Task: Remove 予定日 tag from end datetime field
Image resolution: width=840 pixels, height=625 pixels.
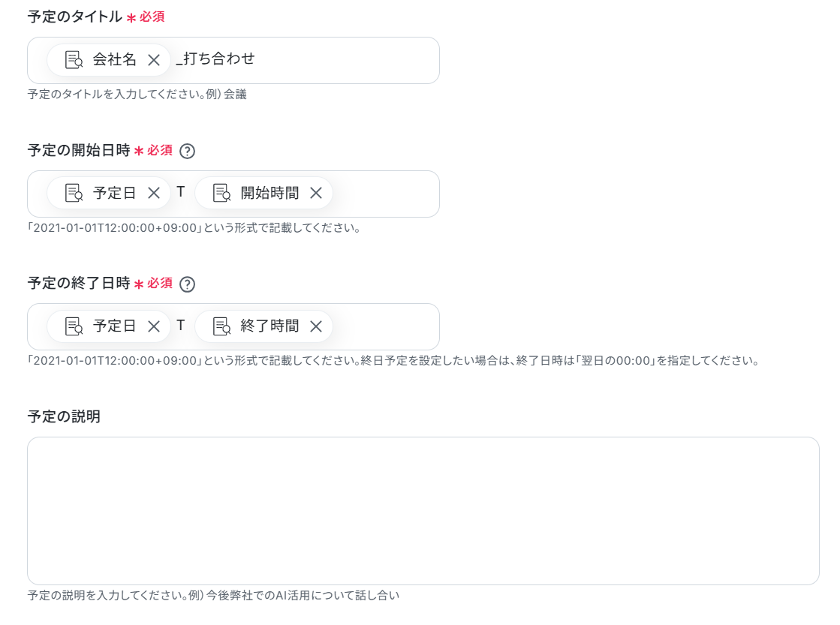Action: point(154,326)
